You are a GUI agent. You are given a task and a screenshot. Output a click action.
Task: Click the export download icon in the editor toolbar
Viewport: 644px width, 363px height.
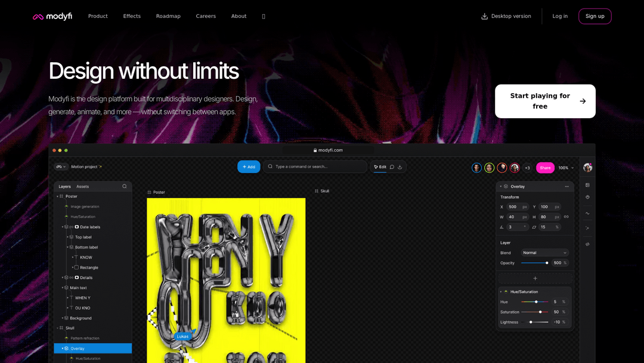(x=400, y=167)
